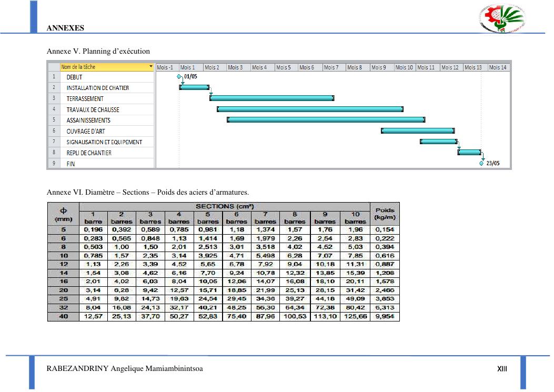Screen dimensions: 554x392
Task: Select the 40 mm diameter row label
Action: (63, 317)
